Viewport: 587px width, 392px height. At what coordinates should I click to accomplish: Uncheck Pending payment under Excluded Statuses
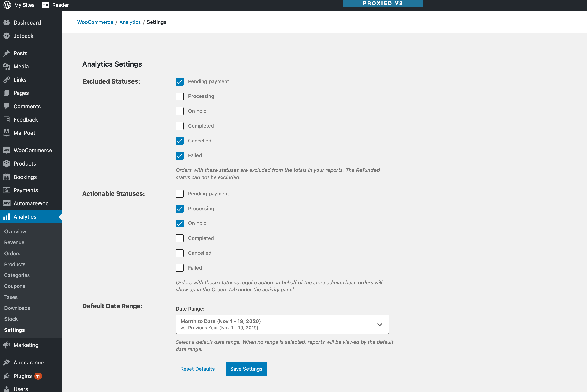(179, 81)
